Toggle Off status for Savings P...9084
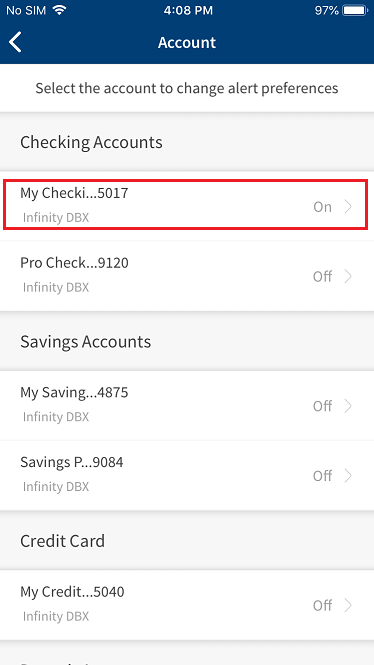 click(322, 476)
